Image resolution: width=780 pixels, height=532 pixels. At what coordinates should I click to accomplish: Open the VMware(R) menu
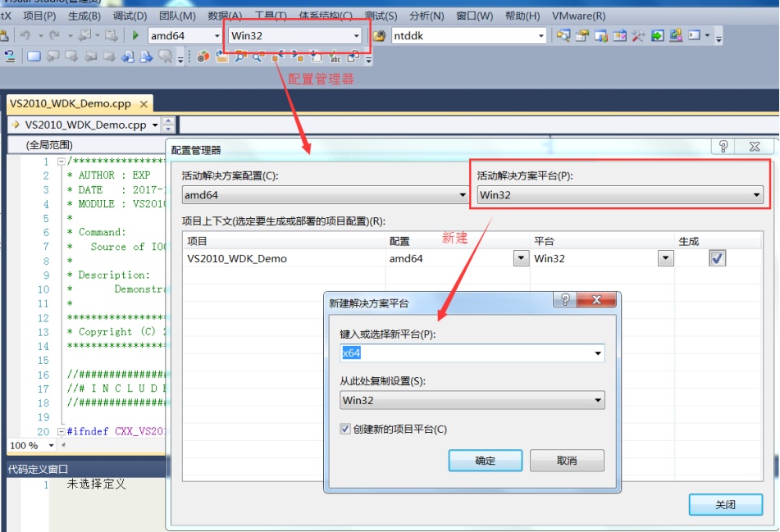[579, 16]
